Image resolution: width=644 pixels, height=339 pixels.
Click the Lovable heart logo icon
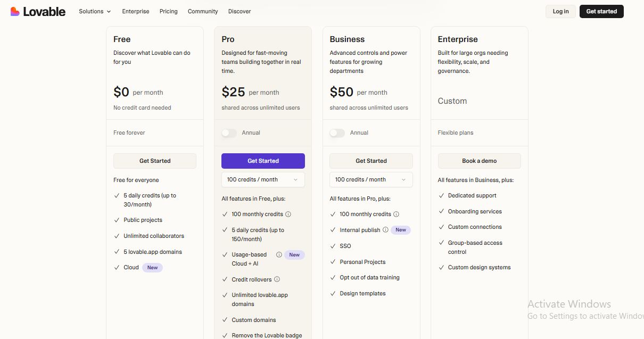(15, 11)
